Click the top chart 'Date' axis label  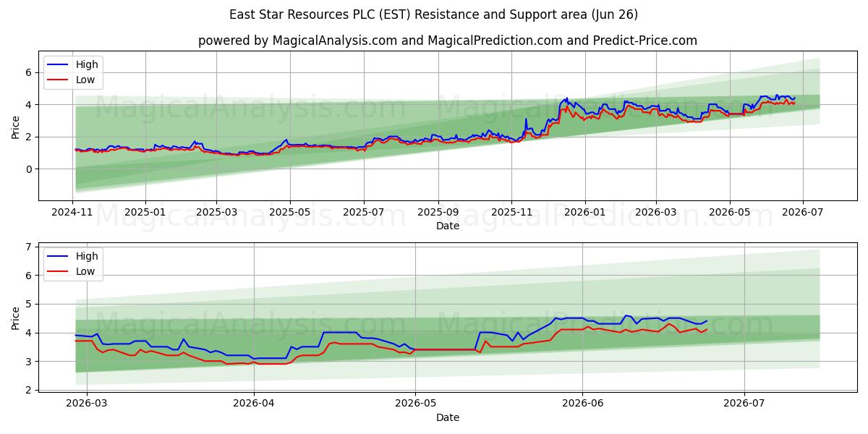point(448,226)
